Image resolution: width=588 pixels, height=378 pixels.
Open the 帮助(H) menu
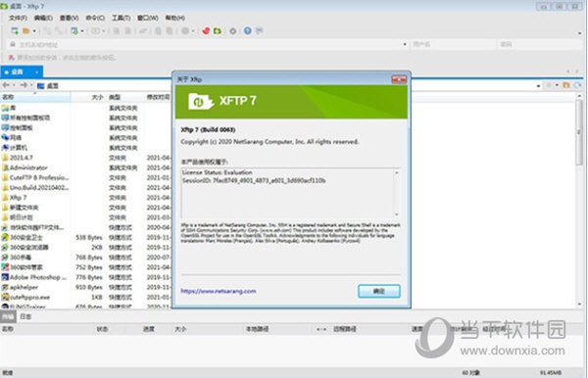(174, 18)
